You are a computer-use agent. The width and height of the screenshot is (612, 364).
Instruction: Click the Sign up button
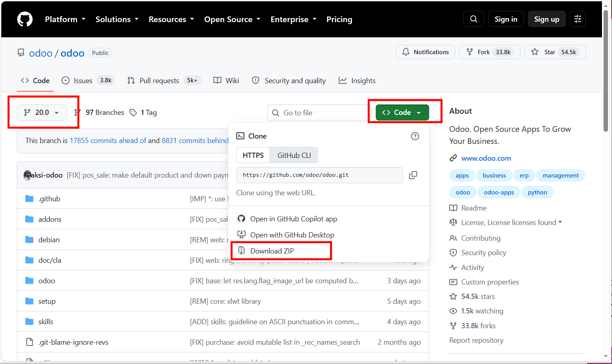pyautogui.click(x=547, y=19)
